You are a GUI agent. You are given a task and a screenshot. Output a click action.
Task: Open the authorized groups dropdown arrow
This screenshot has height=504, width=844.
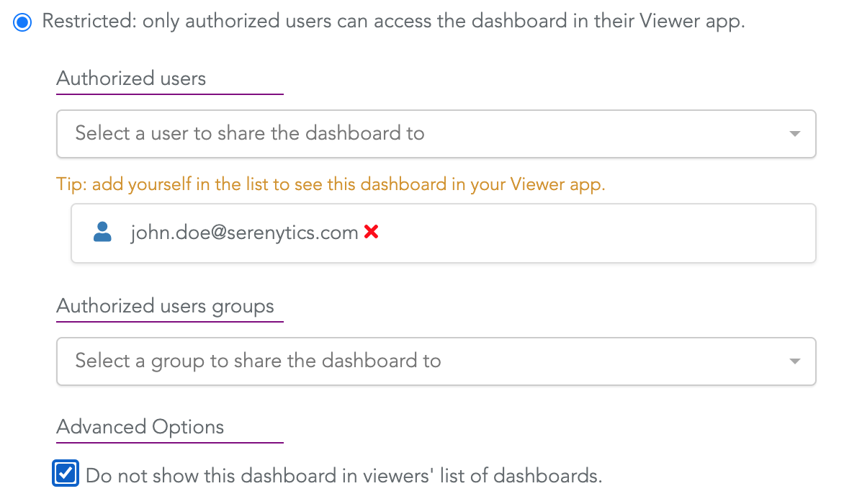794,361
